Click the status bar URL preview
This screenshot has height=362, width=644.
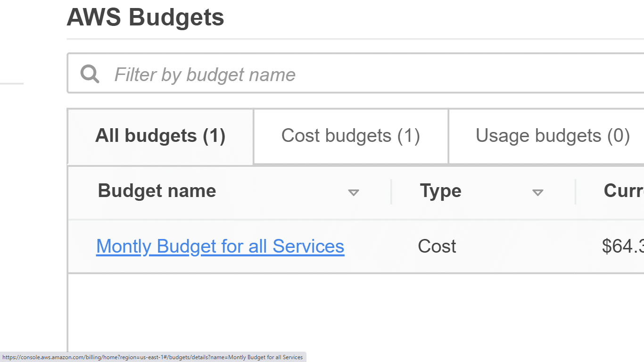click(152, 357)
